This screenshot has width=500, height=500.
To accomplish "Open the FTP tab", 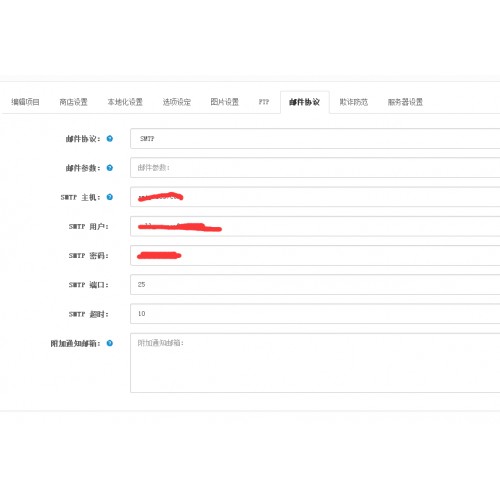I will (x=264, y=102).
